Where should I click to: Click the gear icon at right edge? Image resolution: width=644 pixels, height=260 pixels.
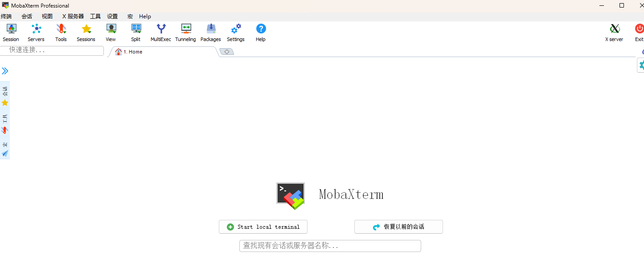(x=641, y=65)
